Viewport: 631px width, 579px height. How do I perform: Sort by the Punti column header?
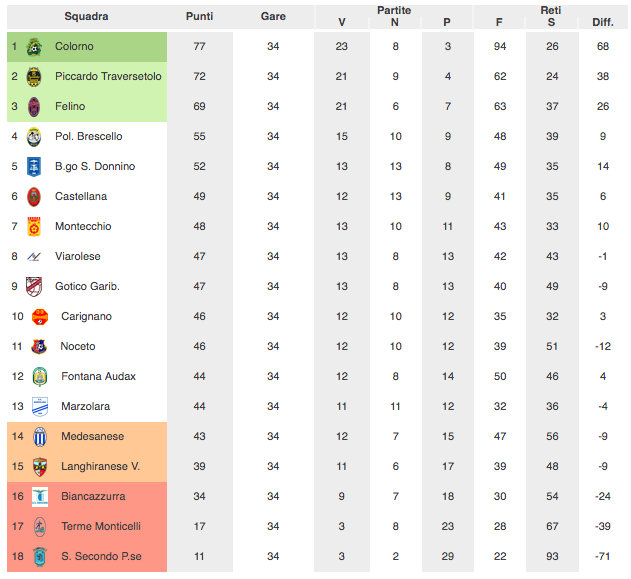(x=200, y=16)
